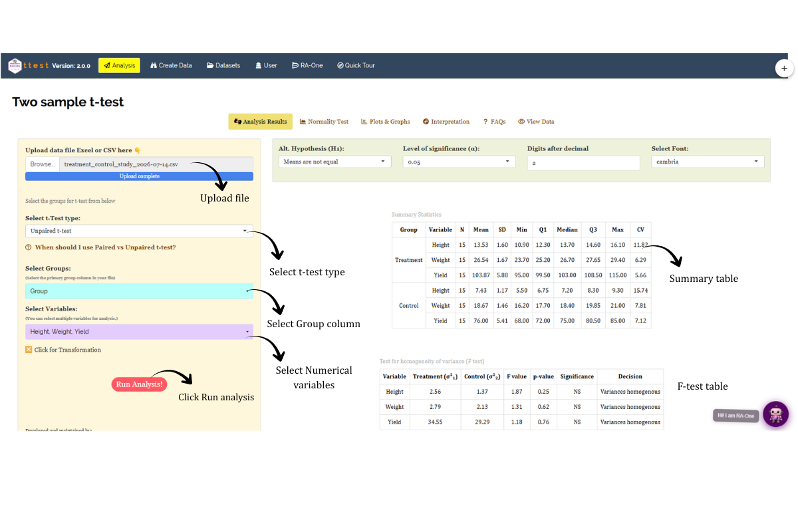Click the Run Analysis! button
This screenshot has width=798, height=532.
point(139,384)
